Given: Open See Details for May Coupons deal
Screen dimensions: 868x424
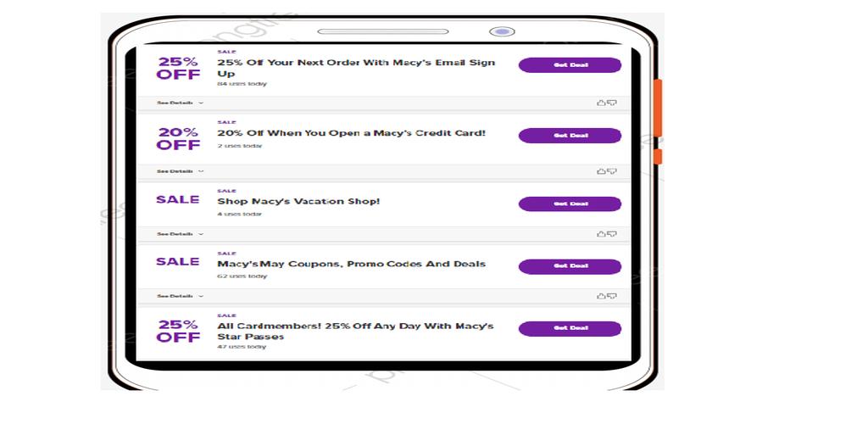Looking at the screenshot, I should coord(180,296).
